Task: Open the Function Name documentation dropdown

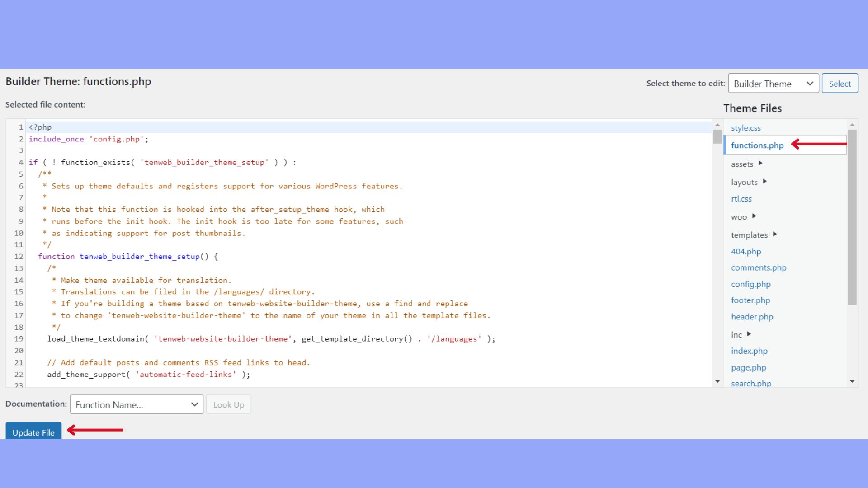Action: (x=136, y=404)
